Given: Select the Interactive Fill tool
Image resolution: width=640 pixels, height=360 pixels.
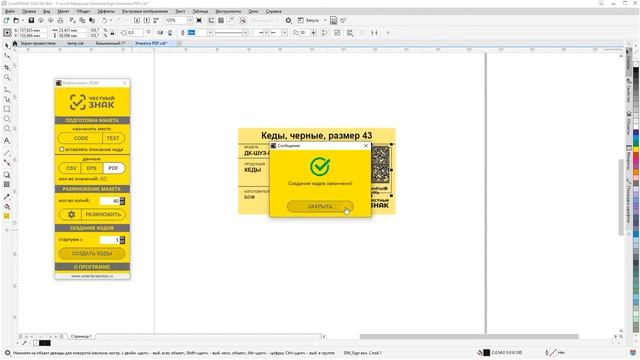Looking at the screenshot, I should tap(7, 207).
